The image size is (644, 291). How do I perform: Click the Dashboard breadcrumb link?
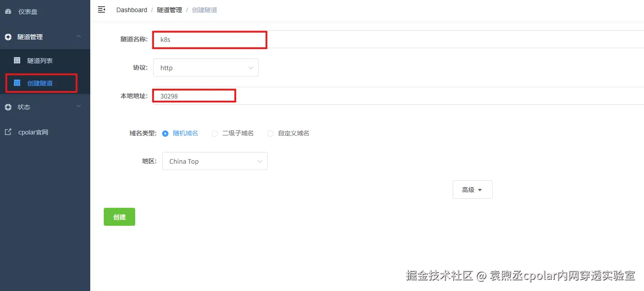point(132,10)
